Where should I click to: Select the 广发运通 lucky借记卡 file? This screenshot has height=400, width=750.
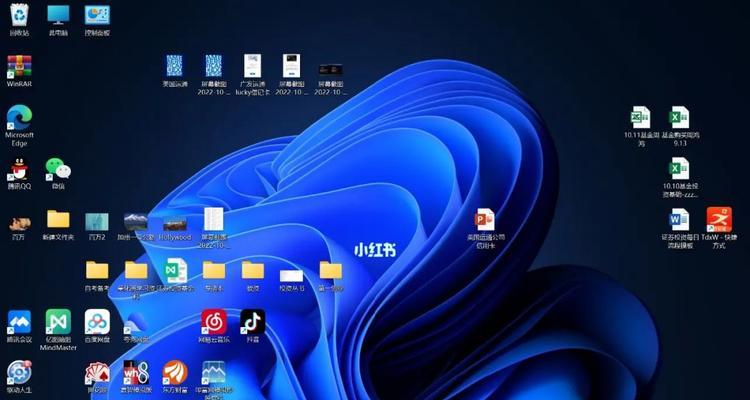[x=253, y=66]
